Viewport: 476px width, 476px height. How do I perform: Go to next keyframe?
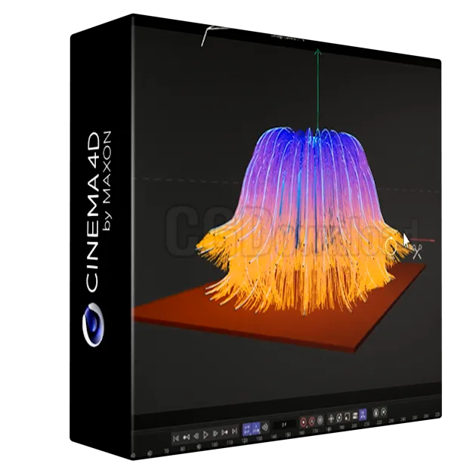pos(224,432)
